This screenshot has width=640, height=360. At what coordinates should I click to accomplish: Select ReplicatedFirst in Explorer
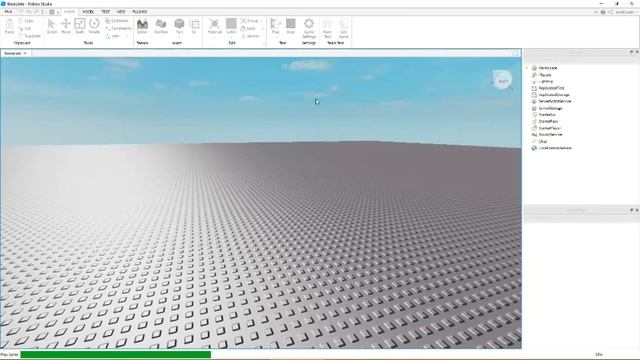tap(551, 88)
